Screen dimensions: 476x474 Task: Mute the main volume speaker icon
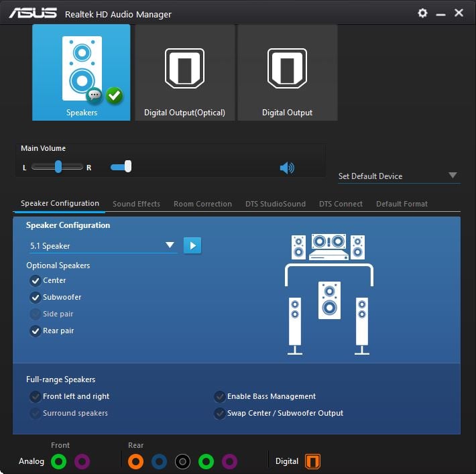(x=287, y=168)
